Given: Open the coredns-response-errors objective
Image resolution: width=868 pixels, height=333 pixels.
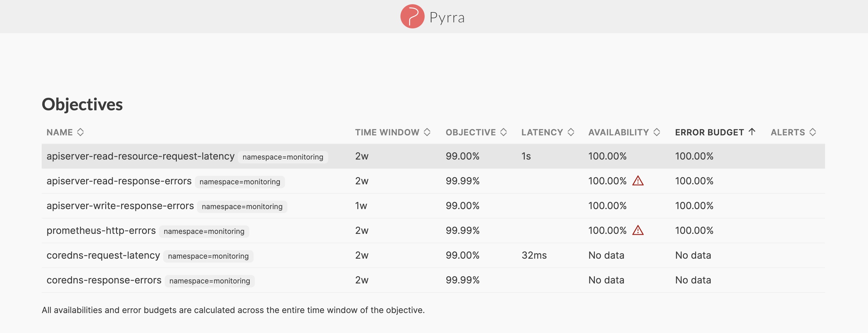Looking at the screenshot, I should [x=104, y=280].
